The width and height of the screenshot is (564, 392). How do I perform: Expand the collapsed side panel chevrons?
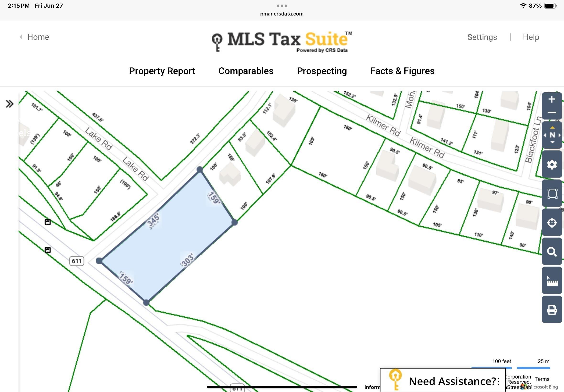(10, 104)
